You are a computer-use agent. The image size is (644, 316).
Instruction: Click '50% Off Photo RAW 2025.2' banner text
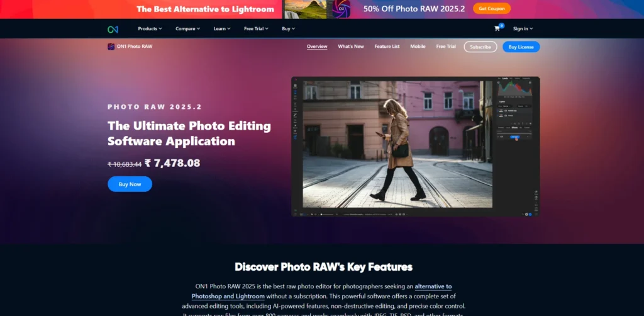click(x=415, y=9)
